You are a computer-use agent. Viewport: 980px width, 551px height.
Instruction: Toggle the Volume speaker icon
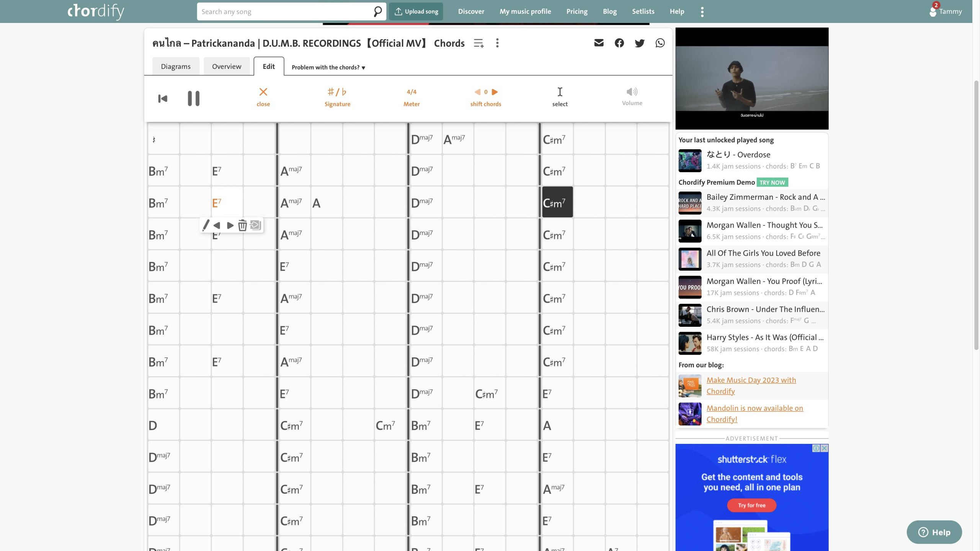tap(632, 92)
